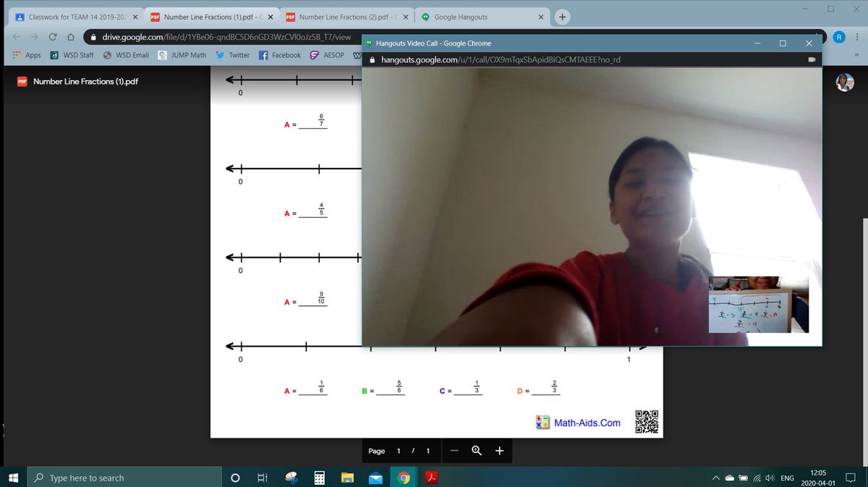Open the Chrome profile menu avatar

point(839,37)
